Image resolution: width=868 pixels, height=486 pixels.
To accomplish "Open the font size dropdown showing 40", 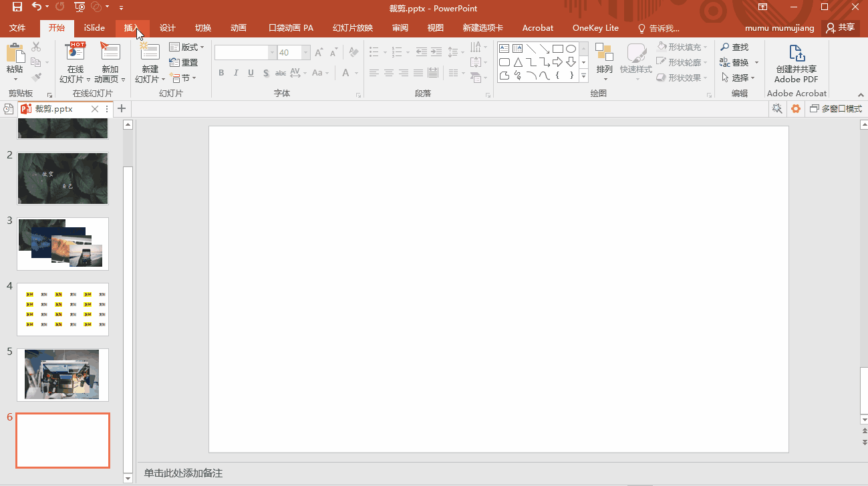I will coord(306,53).
